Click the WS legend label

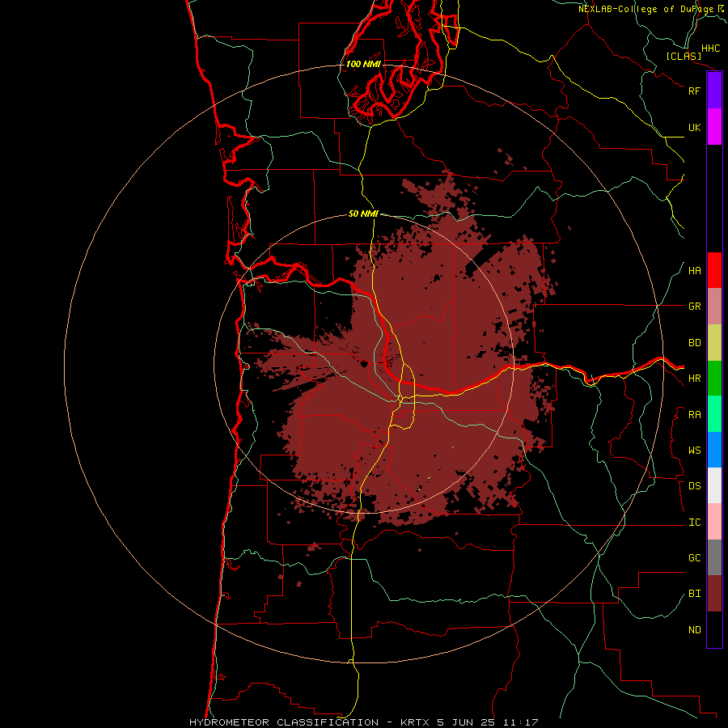[x=694, y=451]
